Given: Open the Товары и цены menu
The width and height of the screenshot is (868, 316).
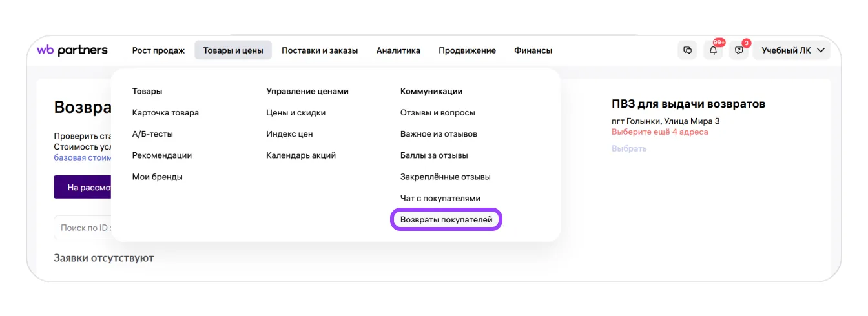Looking at the screenshot, I should point(233,50).
